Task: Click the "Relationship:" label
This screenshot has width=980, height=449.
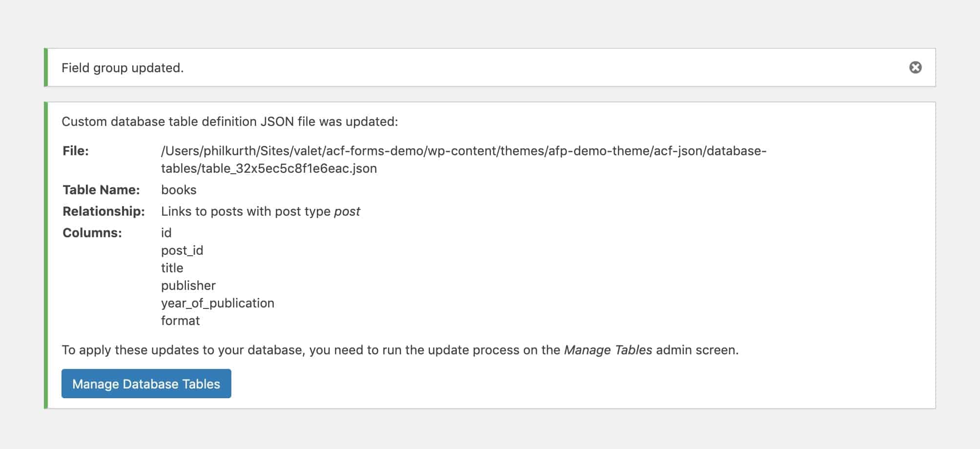Action: click(103, 211)
